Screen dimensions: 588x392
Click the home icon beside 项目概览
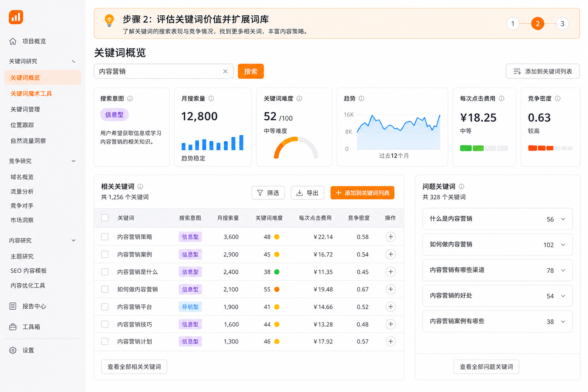13,41
